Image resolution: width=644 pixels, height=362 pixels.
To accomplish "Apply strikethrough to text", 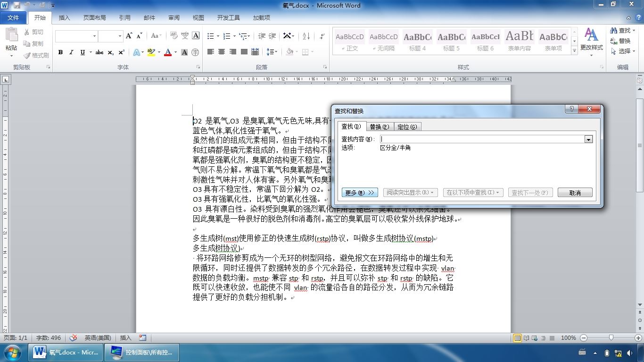I will 99,52.
